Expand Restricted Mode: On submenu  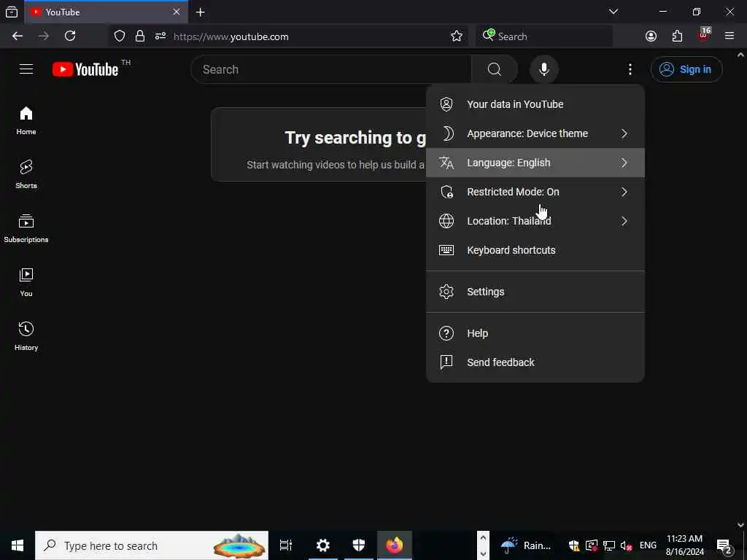(x=535, y=192)
